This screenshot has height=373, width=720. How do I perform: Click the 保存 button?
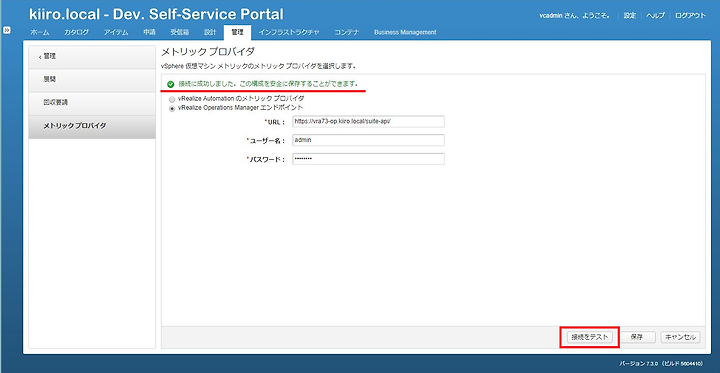click(636, 337)
